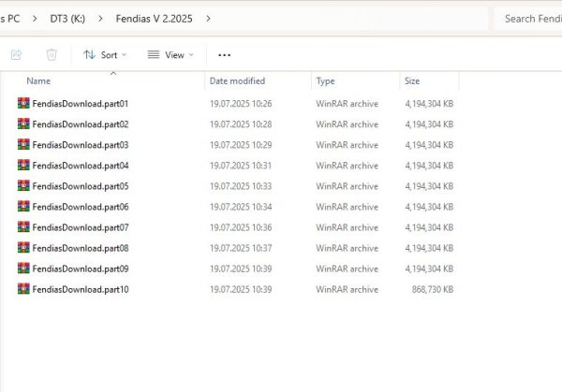Click WinRAR icon of FendiasDownload.part08
Screen dimensions: 562x392
23,248
